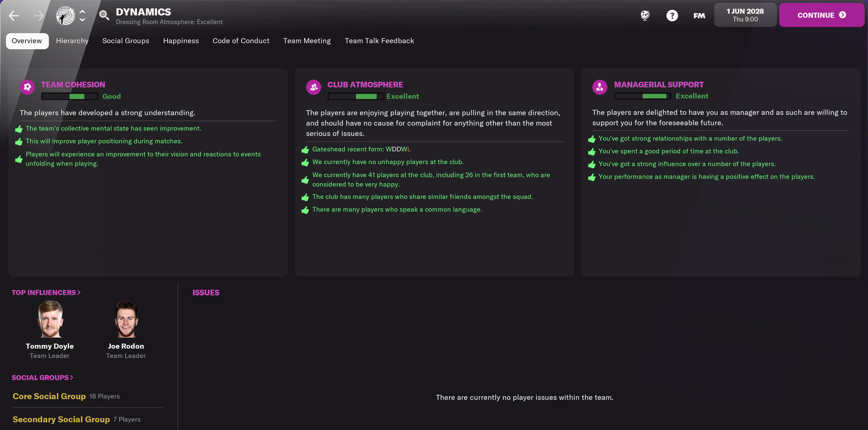Click the Team Cohesion football icon
Screen dimensions: 868x430
pos(27,87)
